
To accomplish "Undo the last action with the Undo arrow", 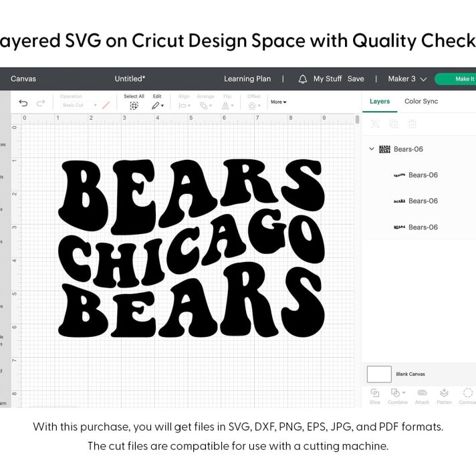I will 23,103.
